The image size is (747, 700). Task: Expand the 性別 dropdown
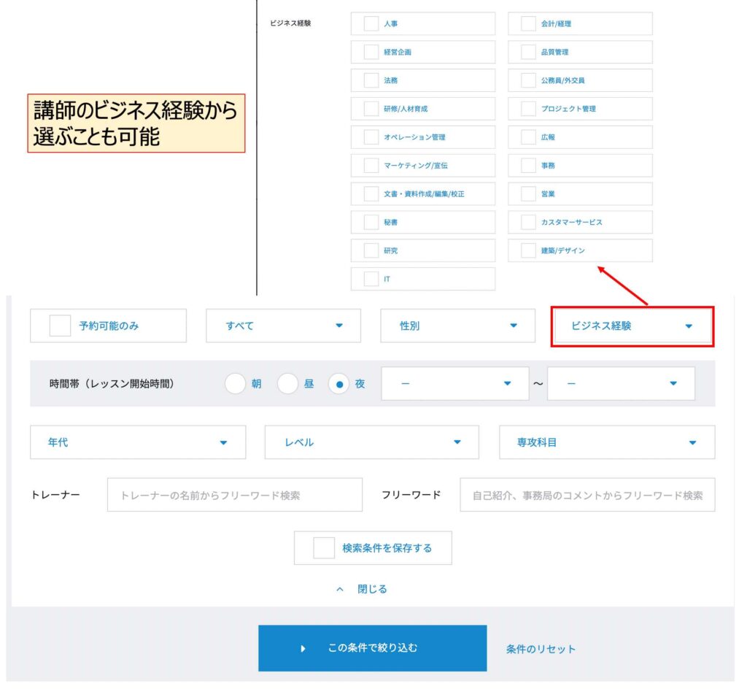[458, 326]
